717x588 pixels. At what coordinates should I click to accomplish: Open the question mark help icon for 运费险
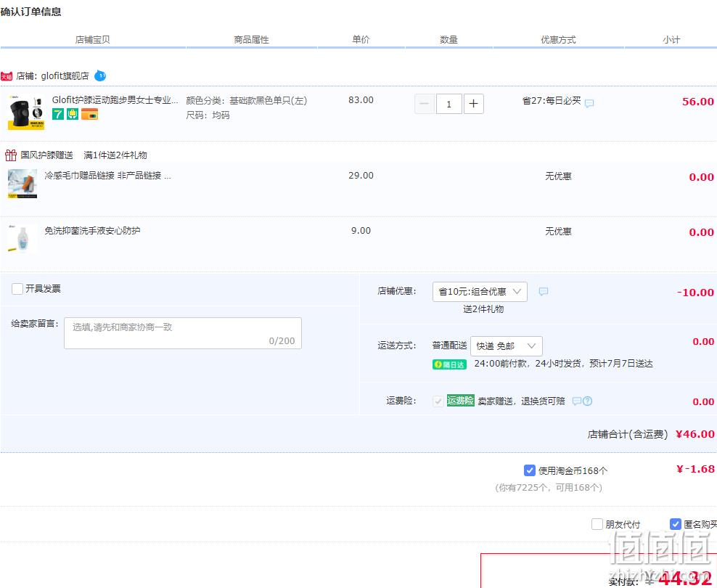coord(588,401)
